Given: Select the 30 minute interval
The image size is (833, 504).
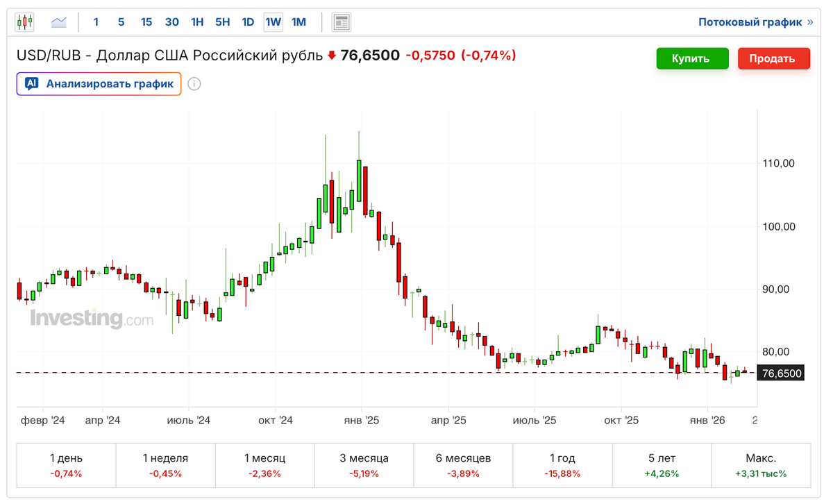Looking at the screenshot, I should pyautogui.click(x=172, y=22).
